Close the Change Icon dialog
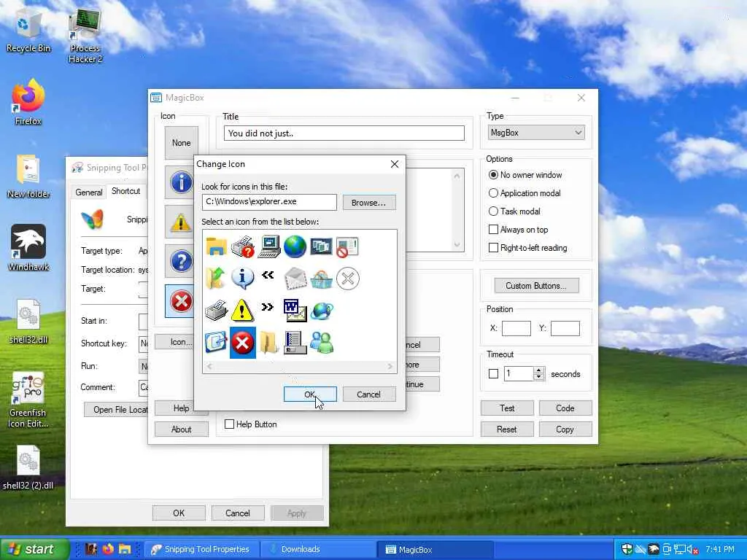Viewport: 747px width, 560px height. coord(395,164)
